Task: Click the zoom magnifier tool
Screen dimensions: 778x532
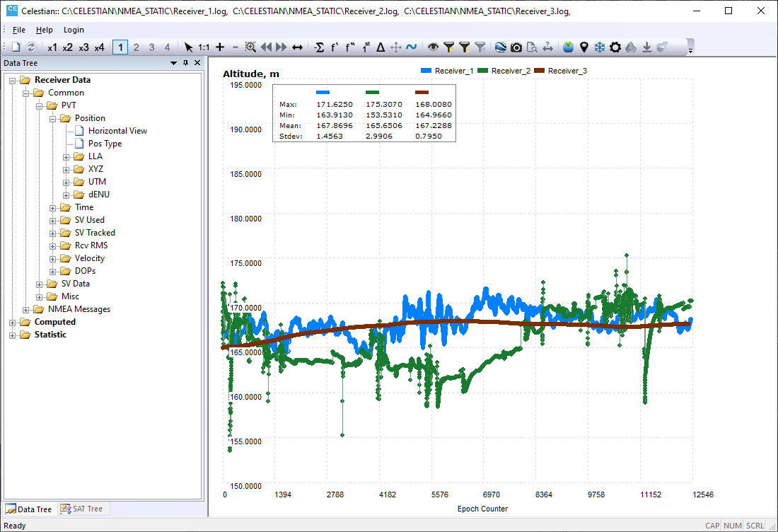Action: (x=250, y=47)
